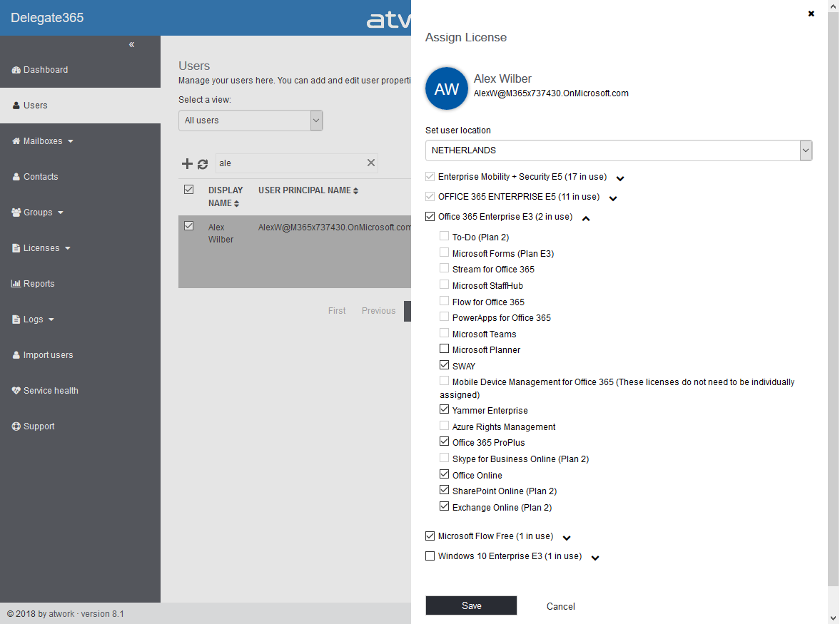Expand Microsoft Flow Free plans

tap(567, 538)
